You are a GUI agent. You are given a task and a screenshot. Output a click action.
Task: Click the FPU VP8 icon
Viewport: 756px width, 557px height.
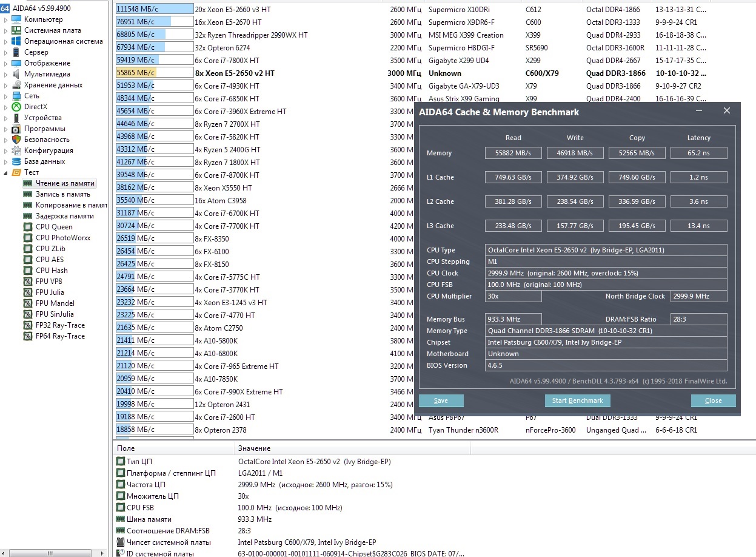(x=27, y=282)
